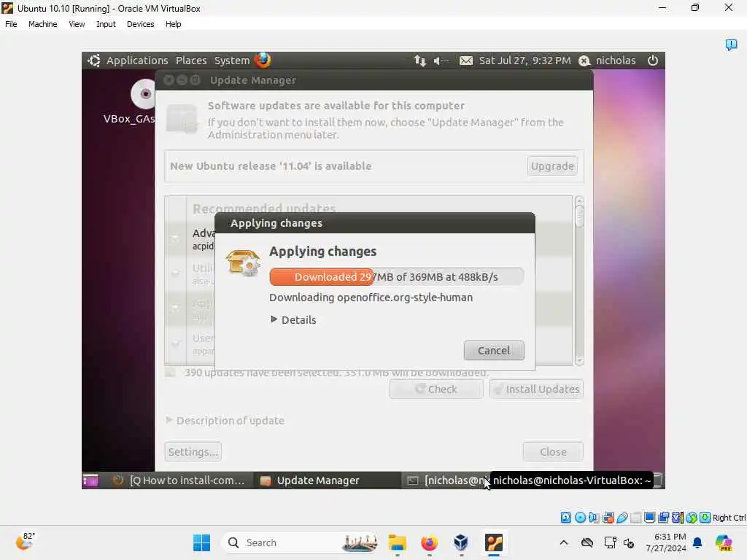Image resolution: width=747 pixels, height=560 pixels.
Task: Click the VirtualBox display settings indicator
Action: point(649,518)
